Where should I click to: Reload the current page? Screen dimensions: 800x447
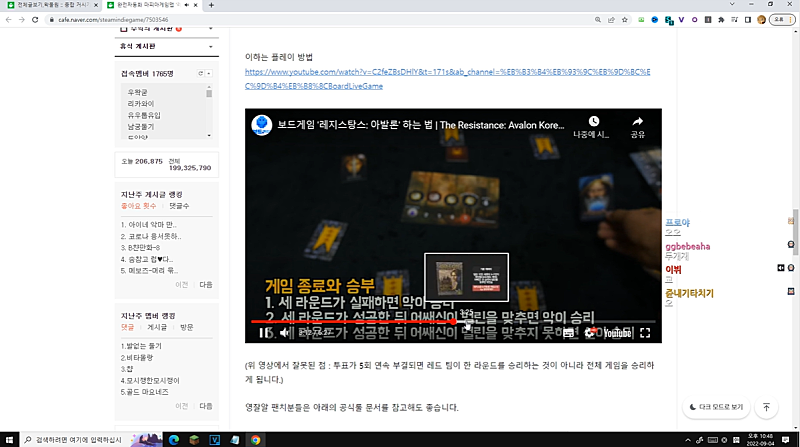(x=35, y=19)
